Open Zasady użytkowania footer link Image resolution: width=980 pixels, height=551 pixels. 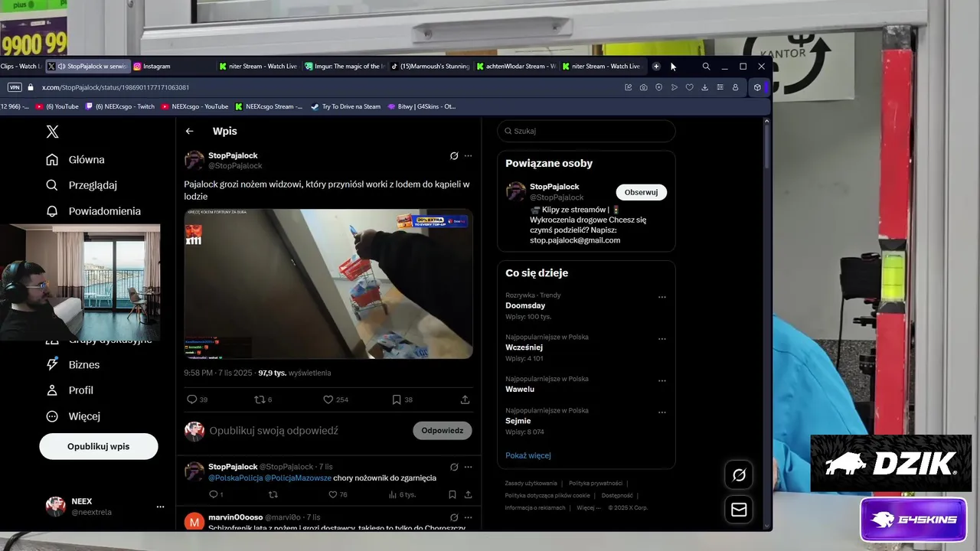[531, 484]
